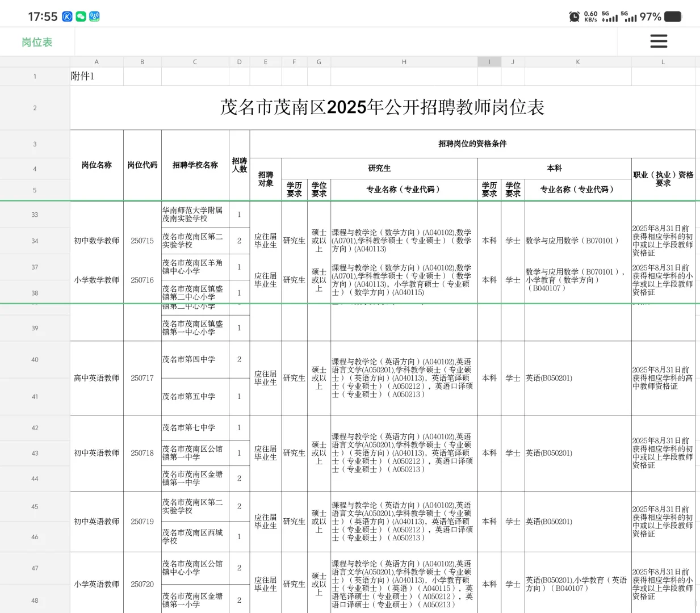
Task: Select row 40 header
Action: 35,360
